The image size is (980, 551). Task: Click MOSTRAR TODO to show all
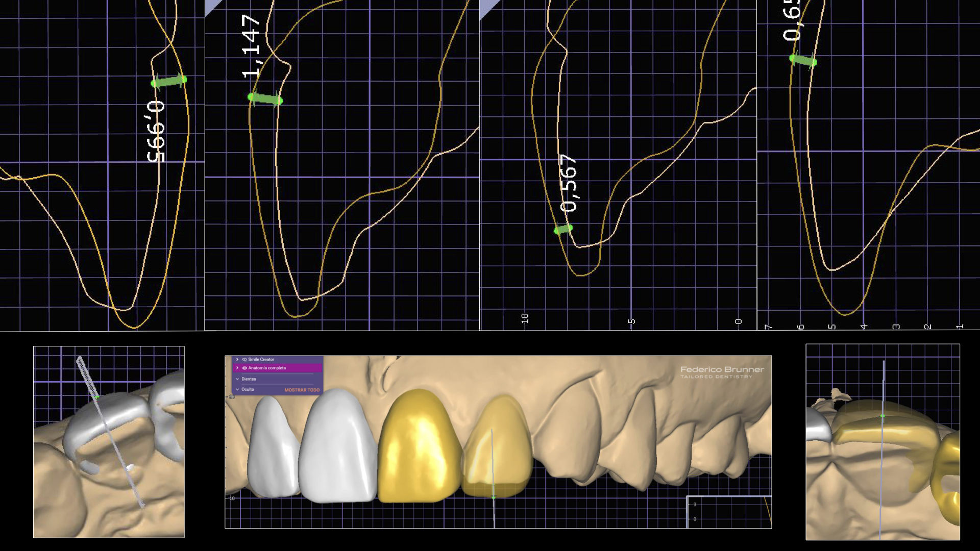click(302, 390)
